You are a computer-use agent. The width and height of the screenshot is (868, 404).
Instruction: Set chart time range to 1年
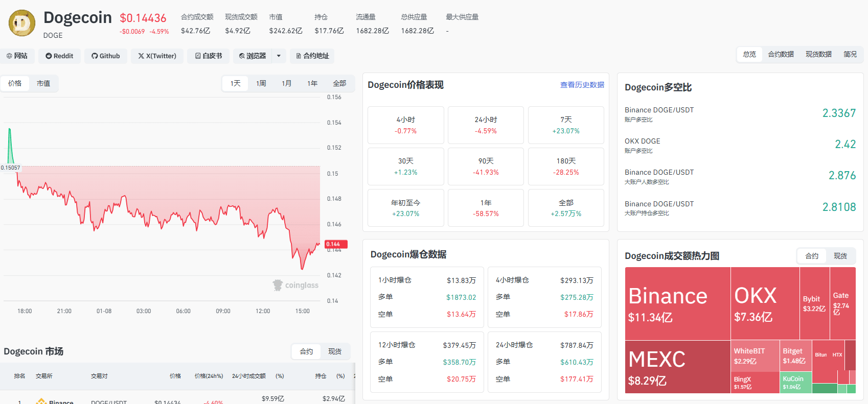tap(312, 83)
